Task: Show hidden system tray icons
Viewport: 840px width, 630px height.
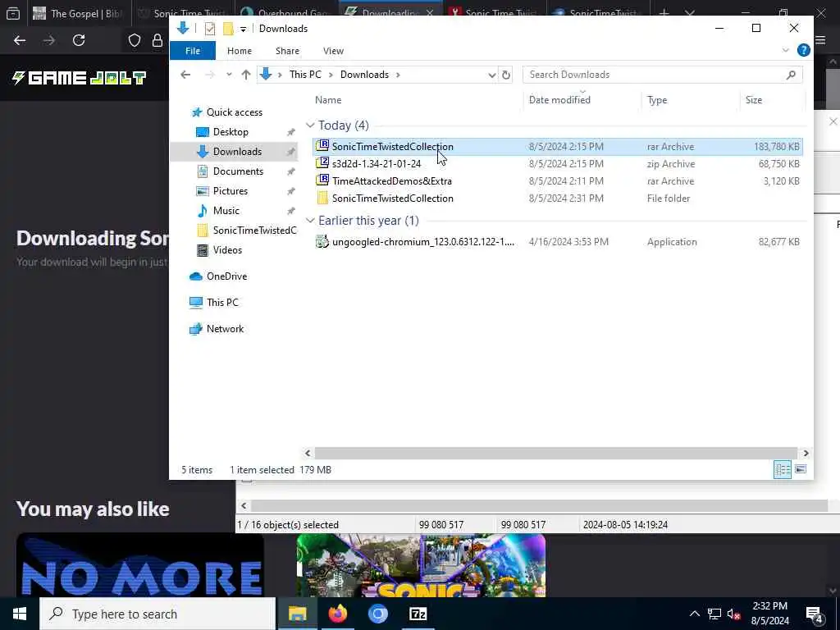Action: pos(694,614)
